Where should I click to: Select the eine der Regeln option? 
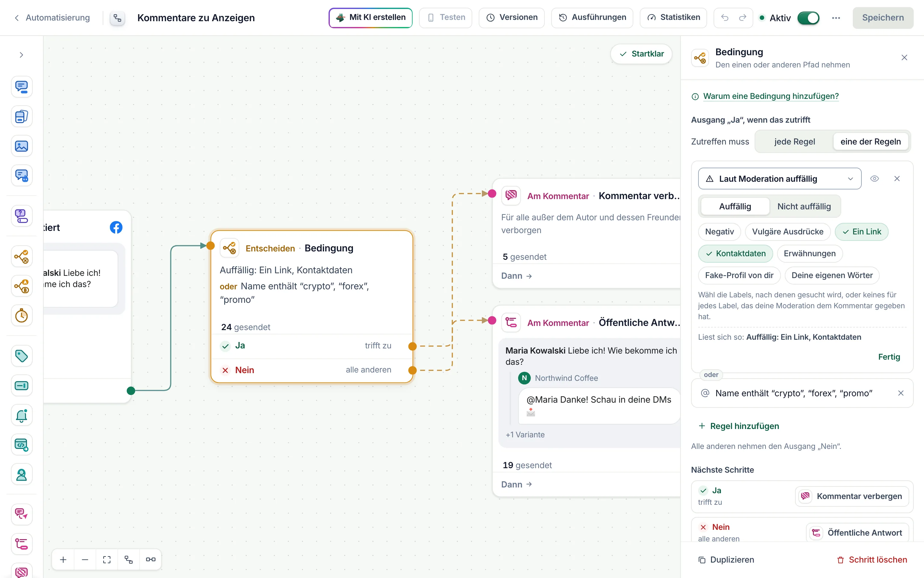coord(870,141)
